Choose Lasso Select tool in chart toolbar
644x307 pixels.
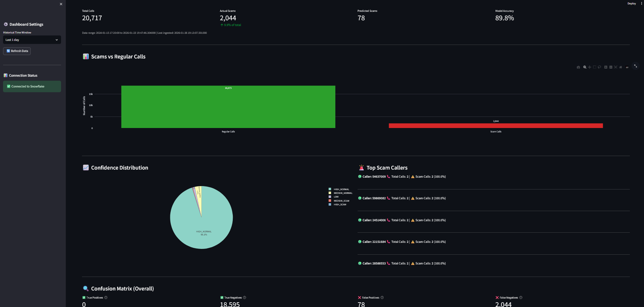[599, 67]
